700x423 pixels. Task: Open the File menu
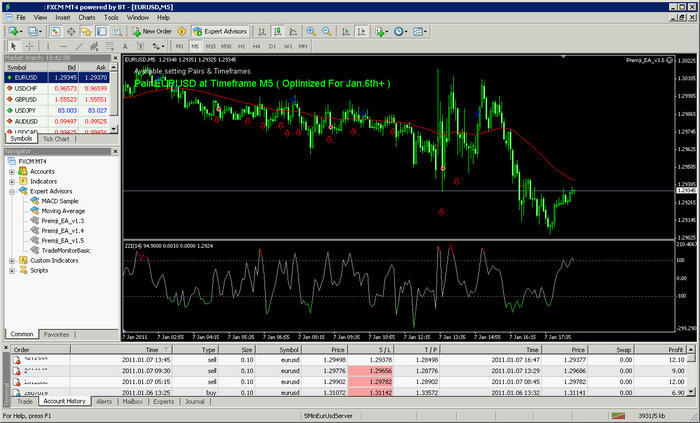pyautogui.click(x=21, y=18)
